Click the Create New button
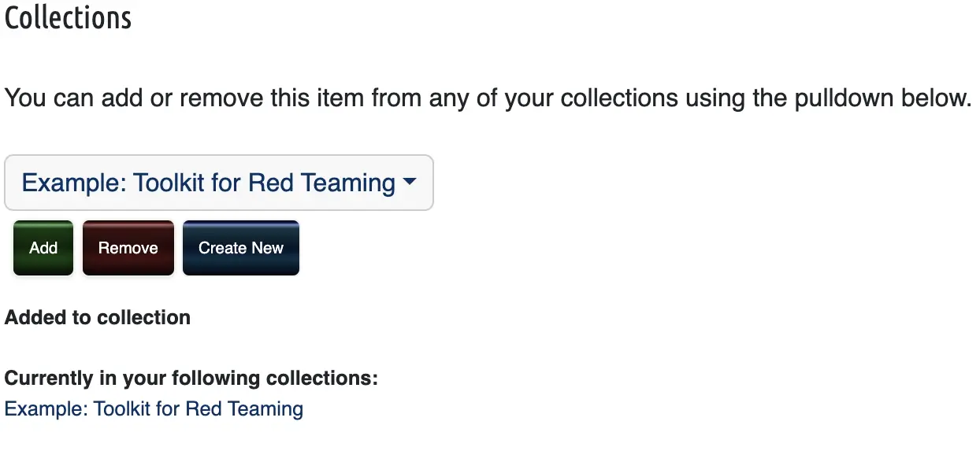 (241, 248)
